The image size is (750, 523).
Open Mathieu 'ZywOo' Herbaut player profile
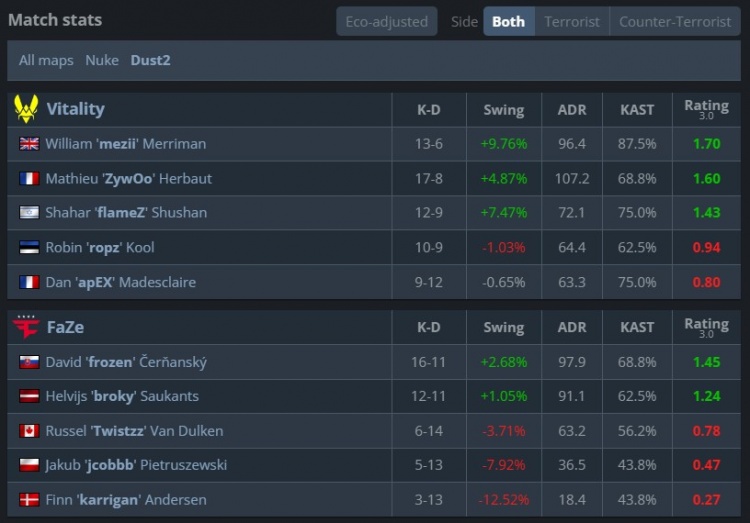click(x=128, y=179)
